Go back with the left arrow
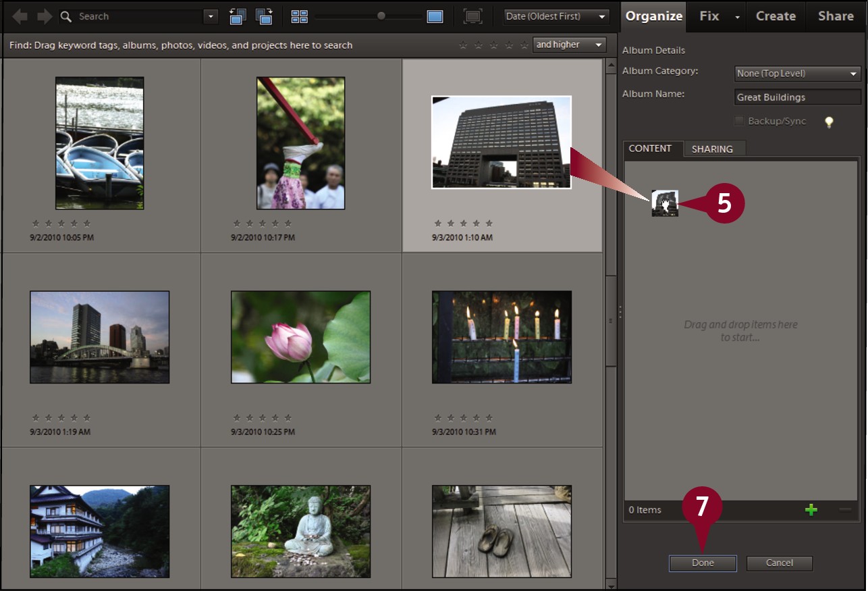868x591 pixels. click(x=20, y=16)
